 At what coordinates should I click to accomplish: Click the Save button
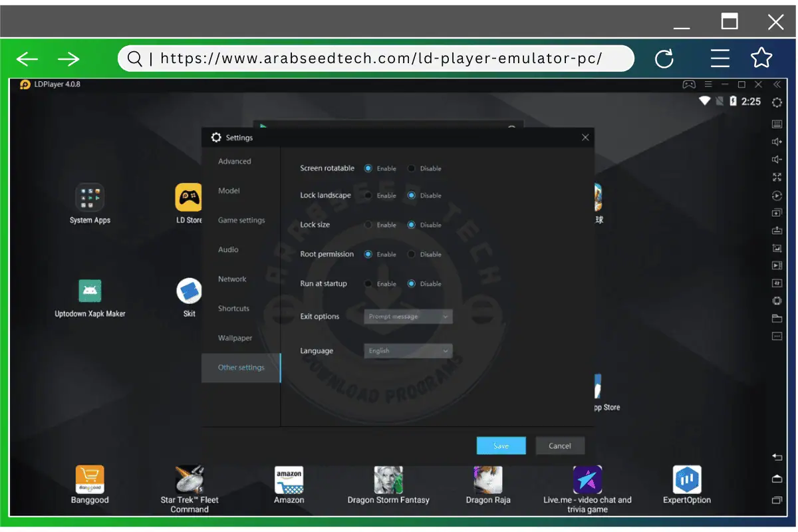click(x=501, y=446)
